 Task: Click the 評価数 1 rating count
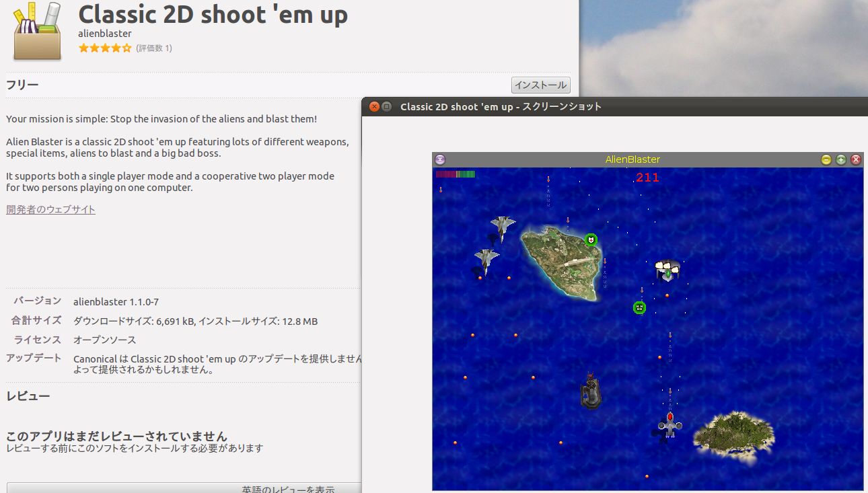[154, 48]
